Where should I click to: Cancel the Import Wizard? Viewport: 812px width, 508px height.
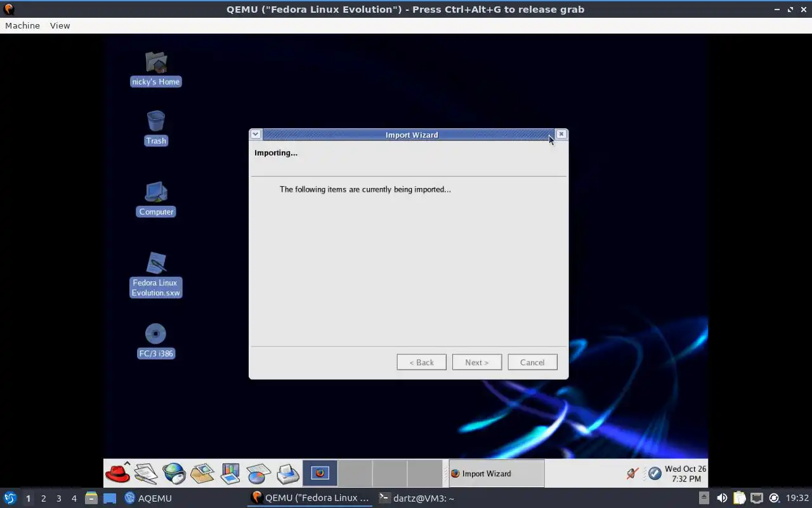click(x=532, y=362)
